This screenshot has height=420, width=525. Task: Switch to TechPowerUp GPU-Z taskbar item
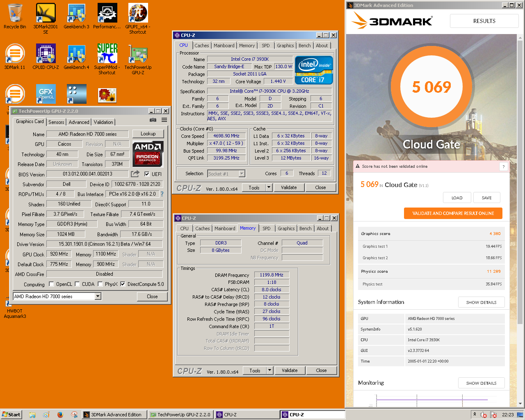point(180,415)
